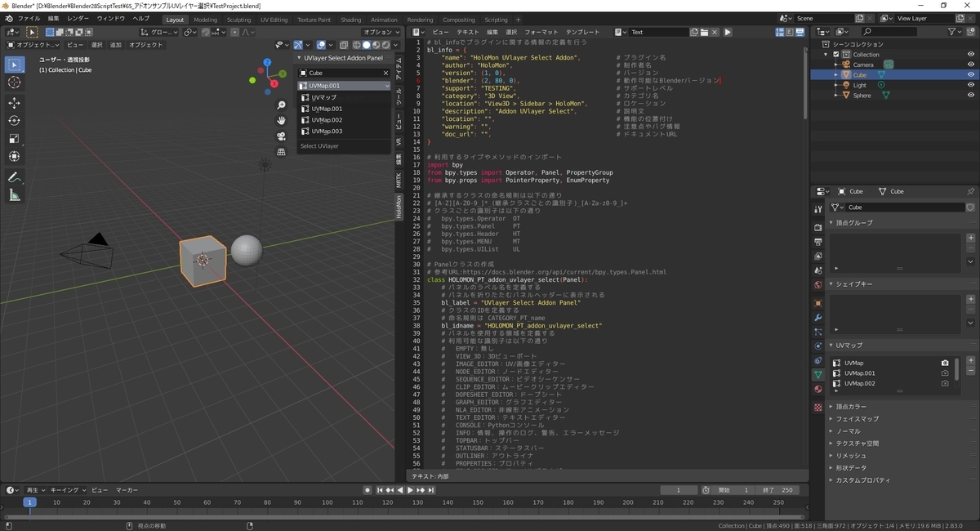Open the オプション dropdown
The image size is (980, 531).
[381, 32]
